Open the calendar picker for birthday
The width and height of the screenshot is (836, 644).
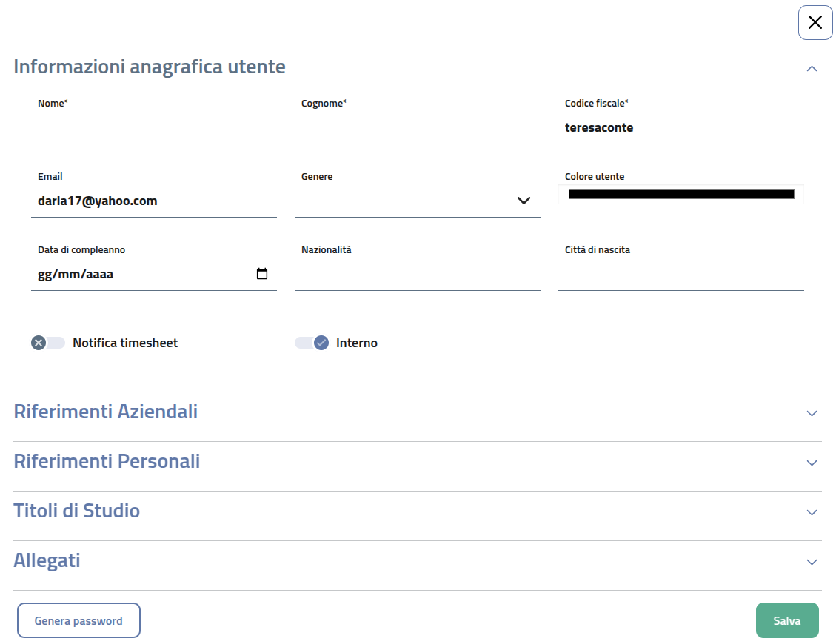[261, 274]
